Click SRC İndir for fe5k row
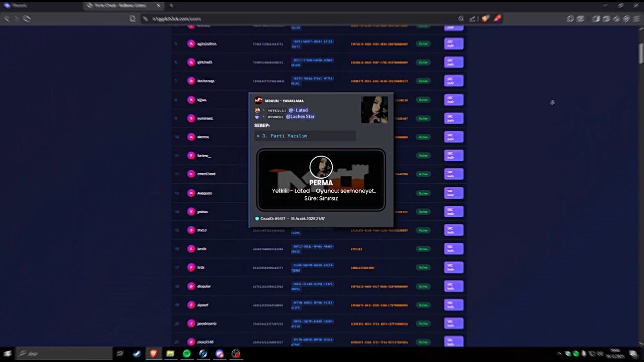 pyautogui.click(x=453, y=267)
